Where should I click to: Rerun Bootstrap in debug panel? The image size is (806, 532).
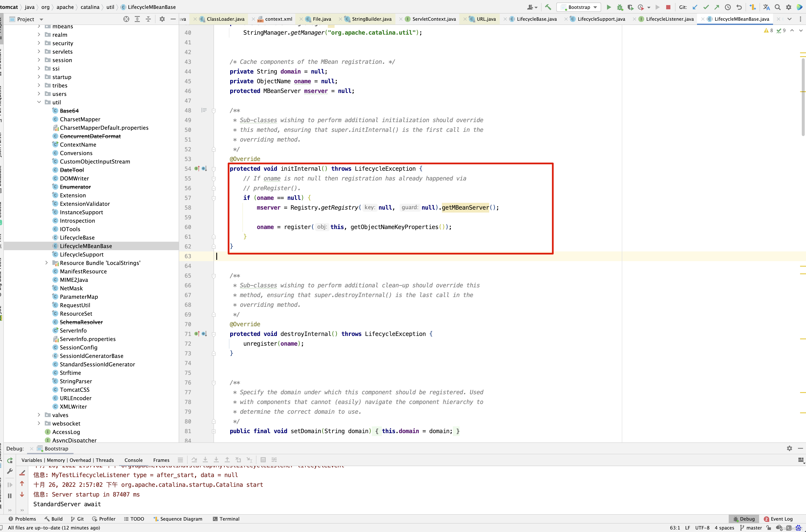click(10, 460)
